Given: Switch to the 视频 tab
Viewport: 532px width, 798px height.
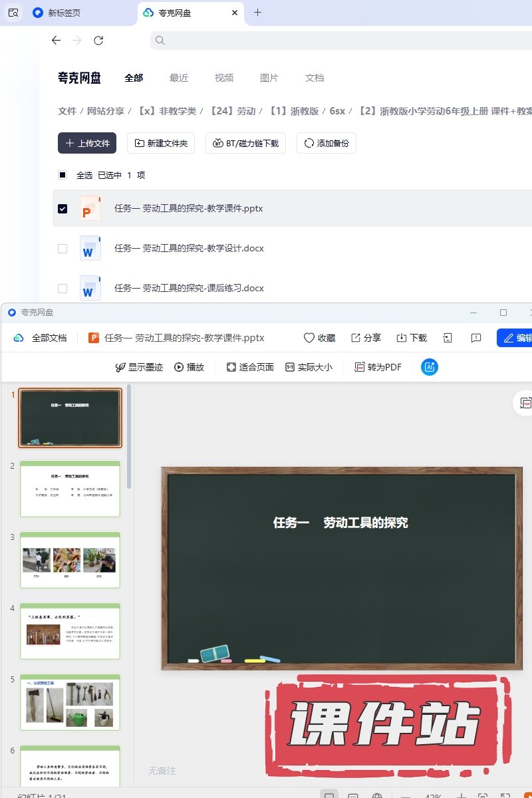Looking at the screenshot, I should click(224, 78).
